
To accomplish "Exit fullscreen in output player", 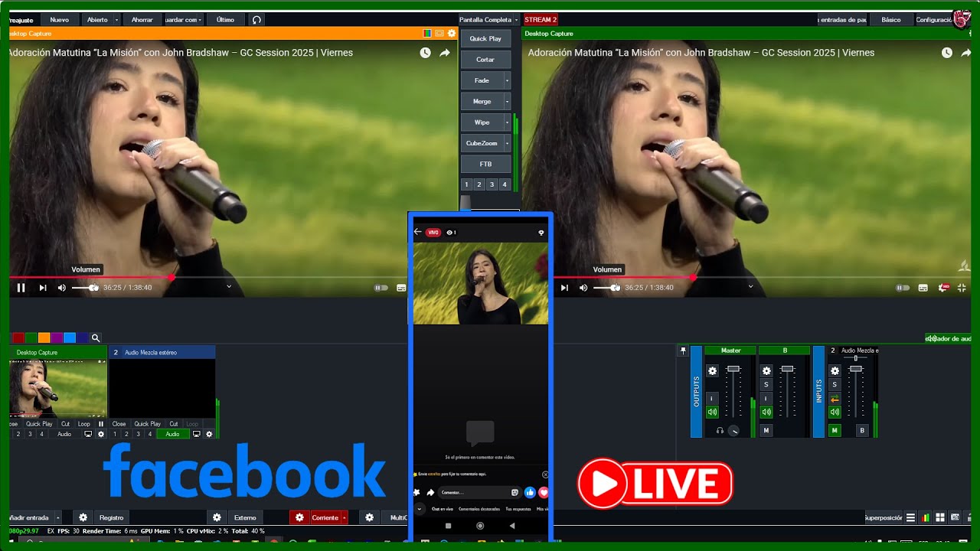I will tap(962, 288).
